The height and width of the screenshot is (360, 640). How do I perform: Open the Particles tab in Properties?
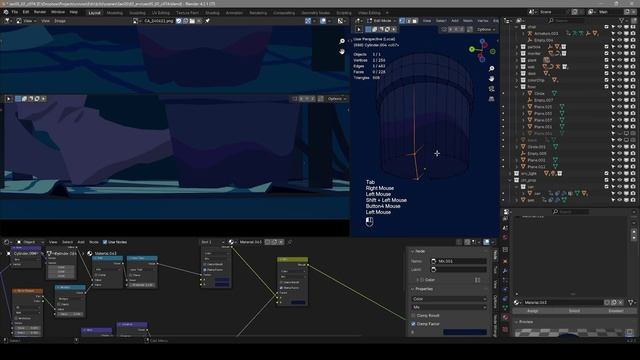(x=505, y=280)
